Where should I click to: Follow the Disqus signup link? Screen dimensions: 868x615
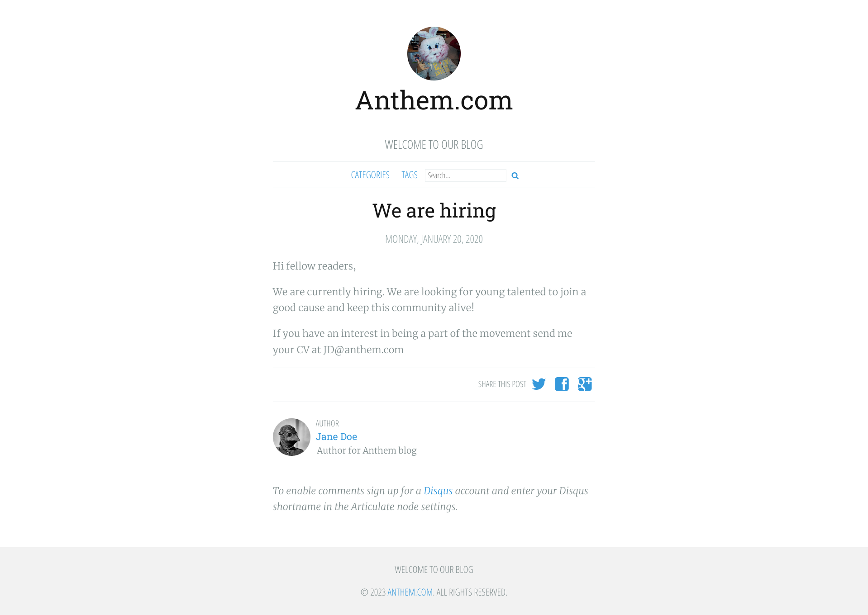tap(438, 491)
